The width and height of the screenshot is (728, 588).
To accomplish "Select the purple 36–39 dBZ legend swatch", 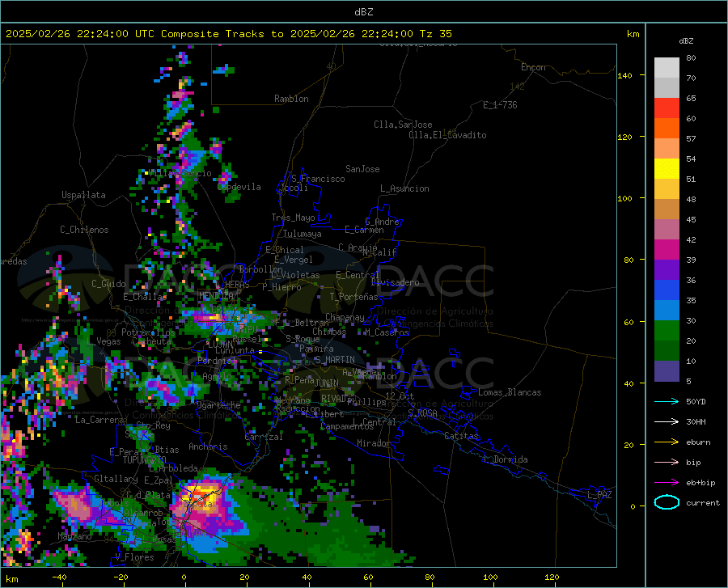I will [x=667, y=270].
